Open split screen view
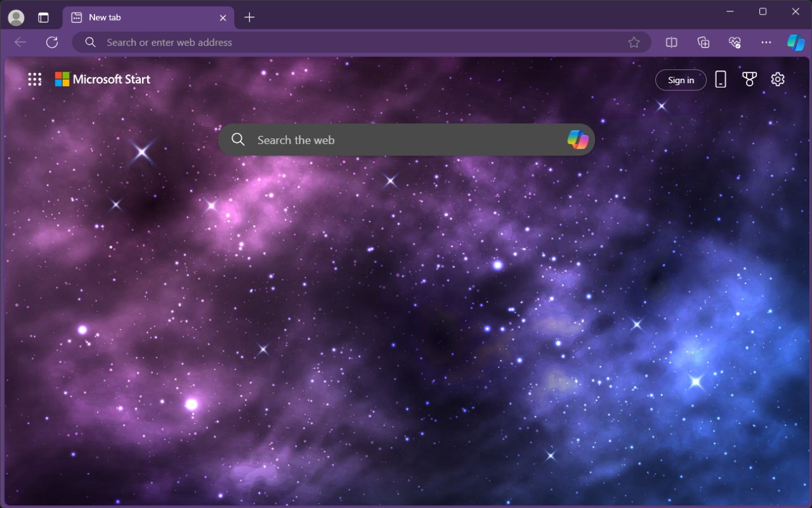The width and height of the screenshot is (812, 508). [671, 42]
